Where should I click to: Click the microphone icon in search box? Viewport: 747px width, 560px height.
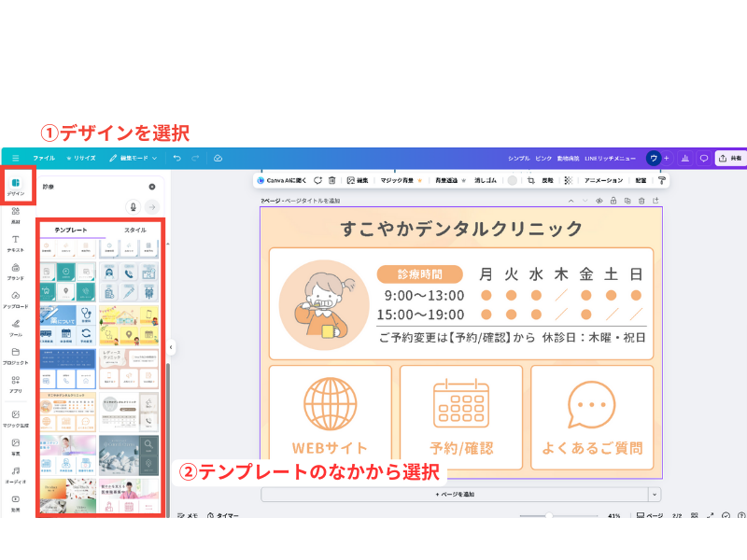(x=134, y=206)
